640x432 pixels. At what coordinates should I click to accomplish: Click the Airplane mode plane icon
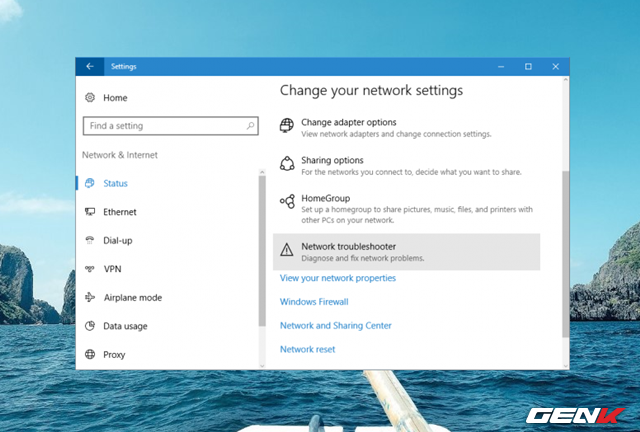coord(90,297)
